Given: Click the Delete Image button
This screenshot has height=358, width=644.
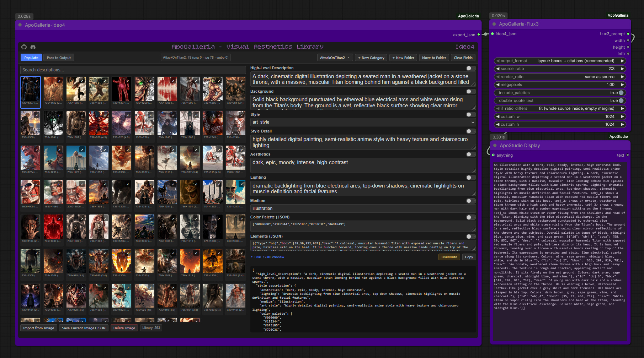Looking at the screenshot, I should [124, 328].
